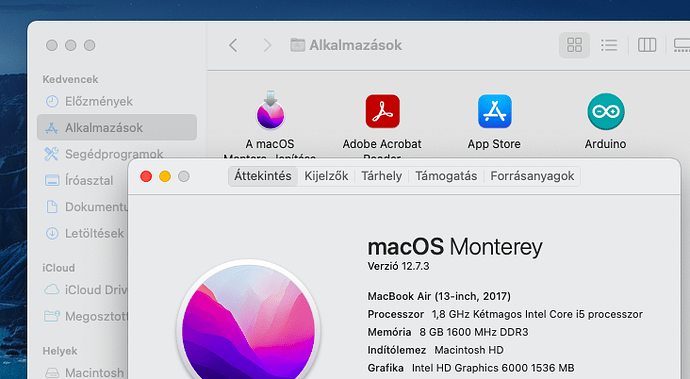This screenshot has height=379, width=690.
Task: Switch to the Forrásanyagok tab
Action: tap(532, 176)
